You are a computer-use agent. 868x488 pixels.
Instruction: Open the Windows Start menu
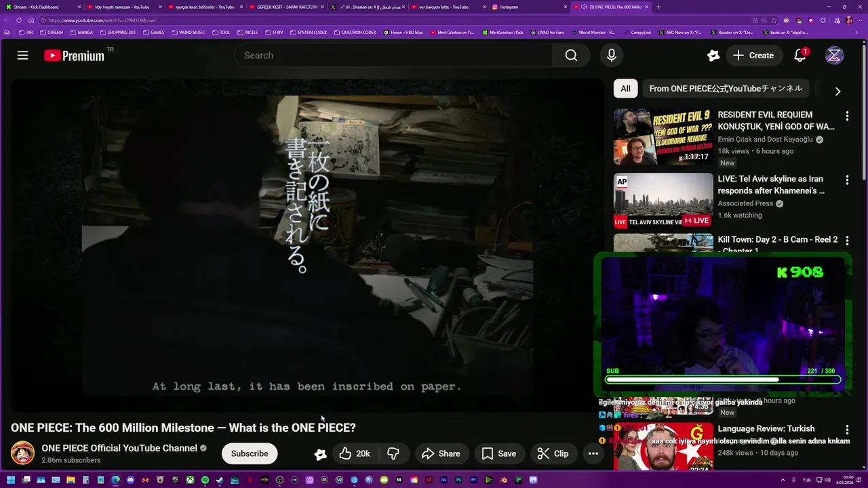(x=11, y=480)
